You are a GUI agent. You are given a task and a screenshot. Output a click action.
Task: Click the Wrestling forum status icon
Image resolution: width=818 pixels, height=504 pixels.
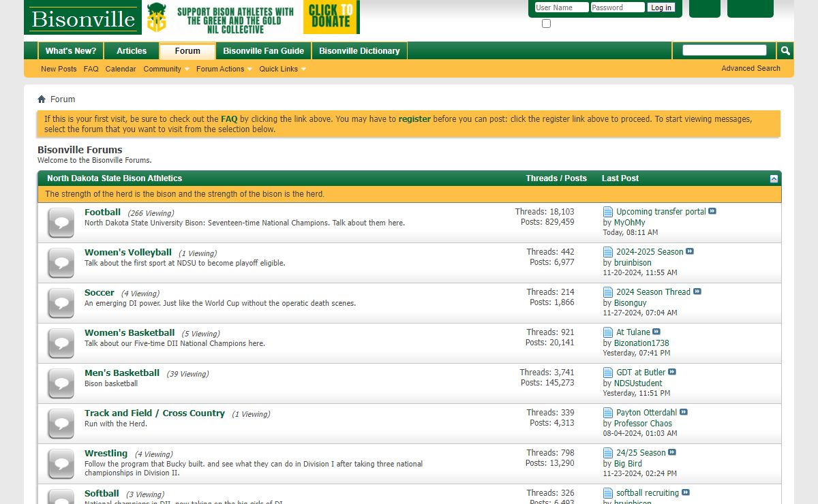61,464
